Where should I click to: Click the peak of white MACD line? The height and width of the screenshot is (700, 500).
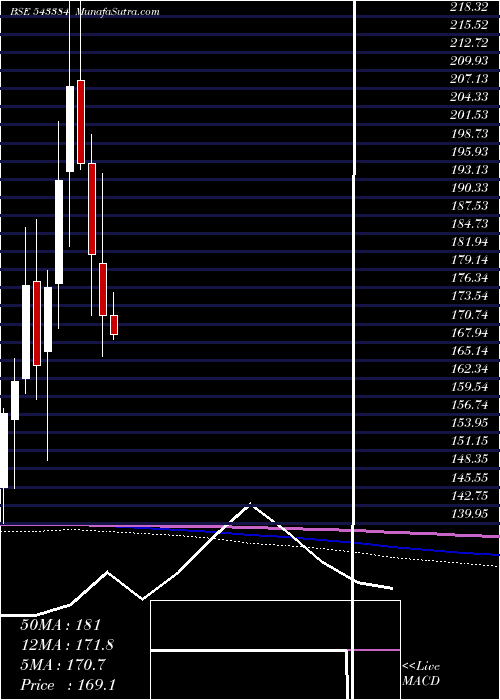pos(250,504)
